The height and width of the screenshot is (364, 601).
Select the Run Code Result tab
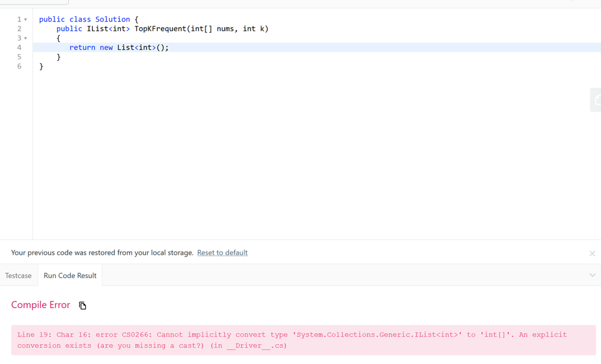(70, 276)
